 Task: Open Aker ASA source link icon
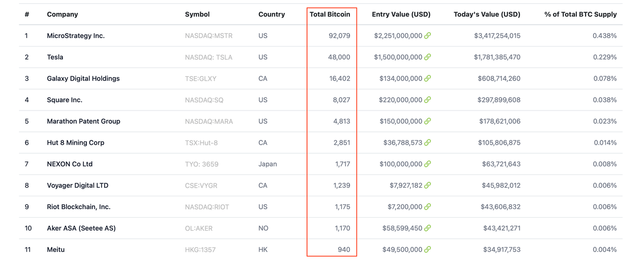point(428,228)
